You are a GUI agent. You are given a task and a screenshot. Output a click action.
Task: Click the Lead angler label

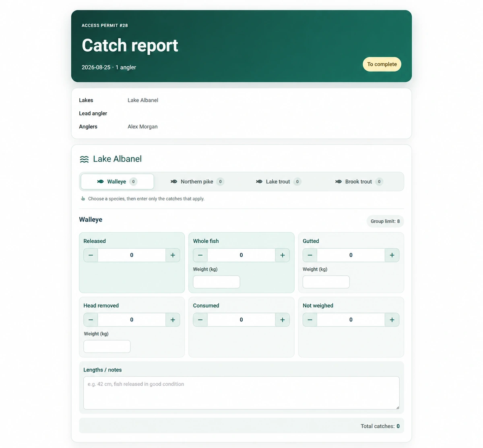coord(93,114)
